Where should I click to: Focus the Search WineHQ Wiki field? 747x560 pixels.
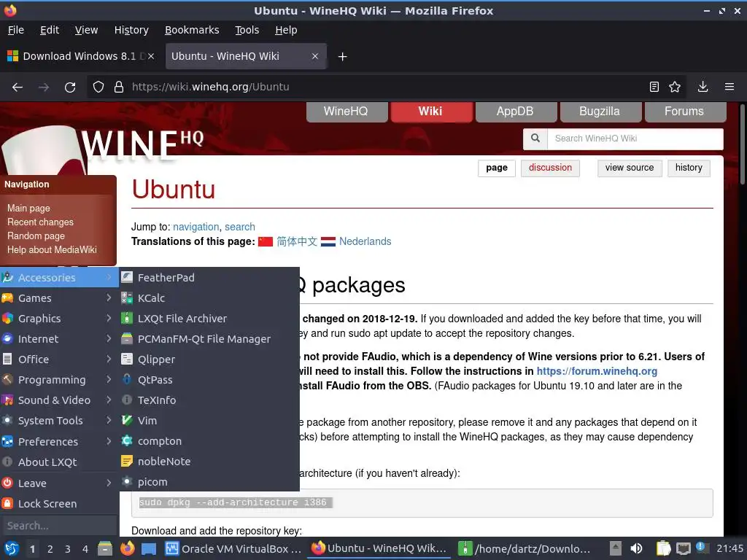tap(635, 139)
